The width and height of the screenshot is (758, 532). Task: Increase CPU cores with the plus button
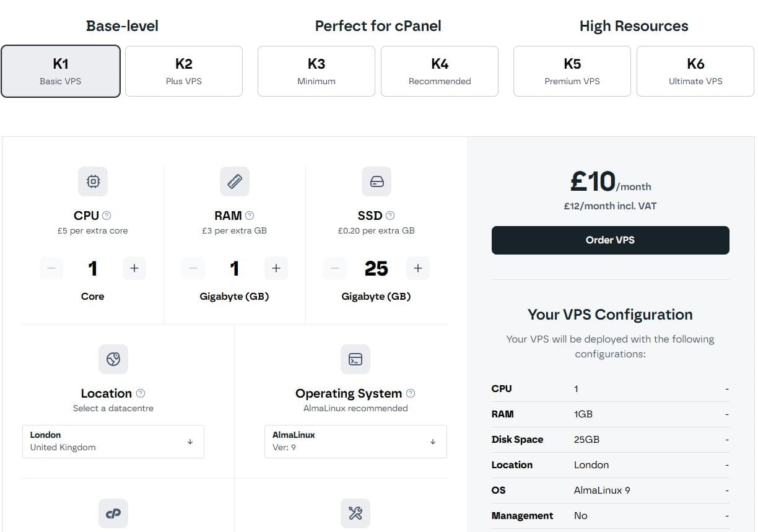tap(134, 268)
